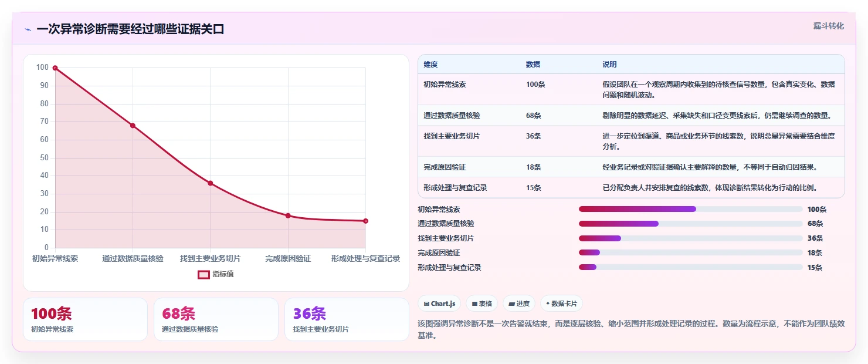Image resolution: width=868 pixels, height=364 pixels.
Task: Click the 表格 tag
Action: point(482,304)
